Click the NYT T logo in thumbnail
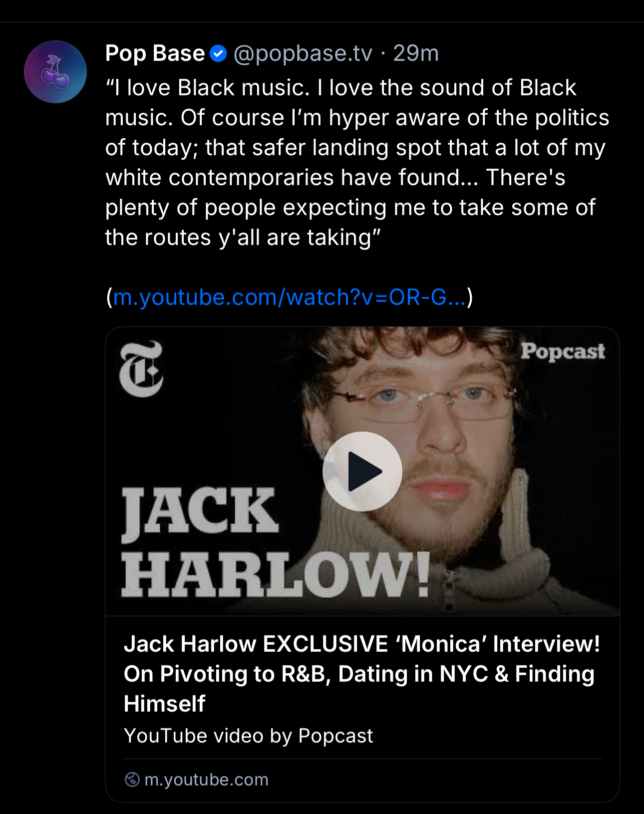644x814 pixels. (x=141, y=369)
